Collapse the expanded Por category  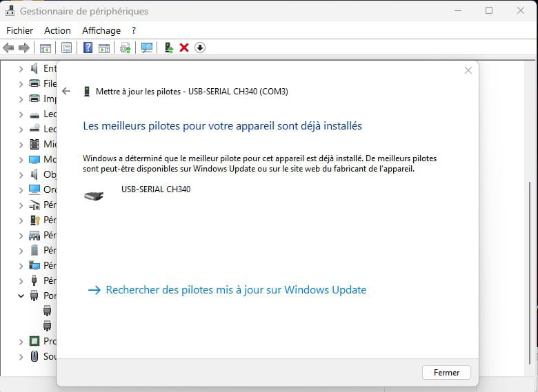(21, 296)
